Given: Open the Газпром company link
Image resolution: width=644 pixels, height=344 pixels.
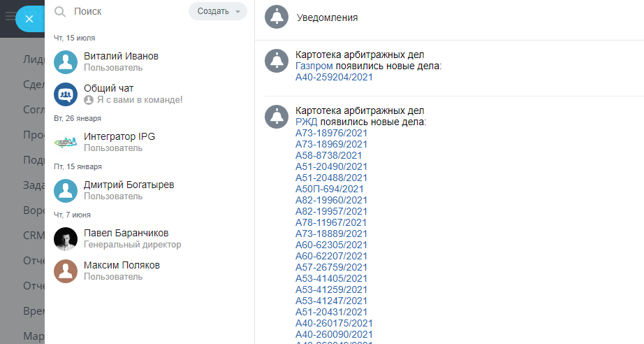Looking at the screenshot, I should pos(314,66).
